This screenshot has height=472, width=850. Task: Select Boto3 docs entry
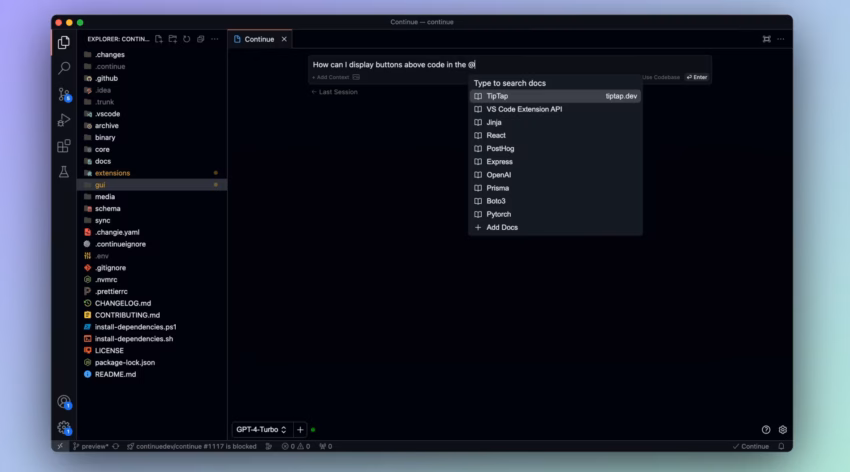556,201
